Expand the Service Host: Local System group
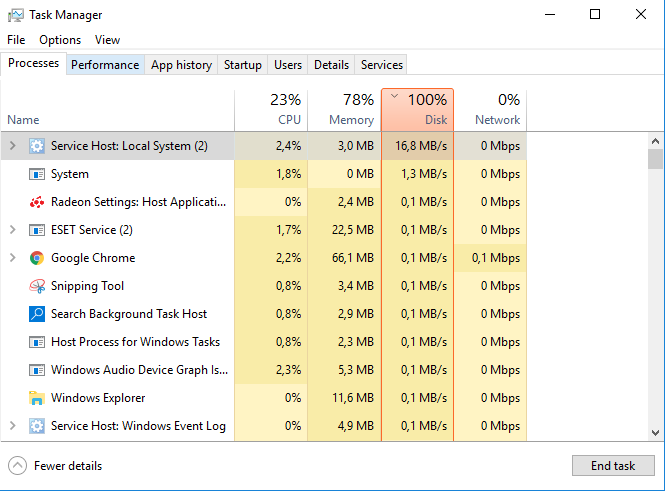665x491 pixels. tap(13, 146)
